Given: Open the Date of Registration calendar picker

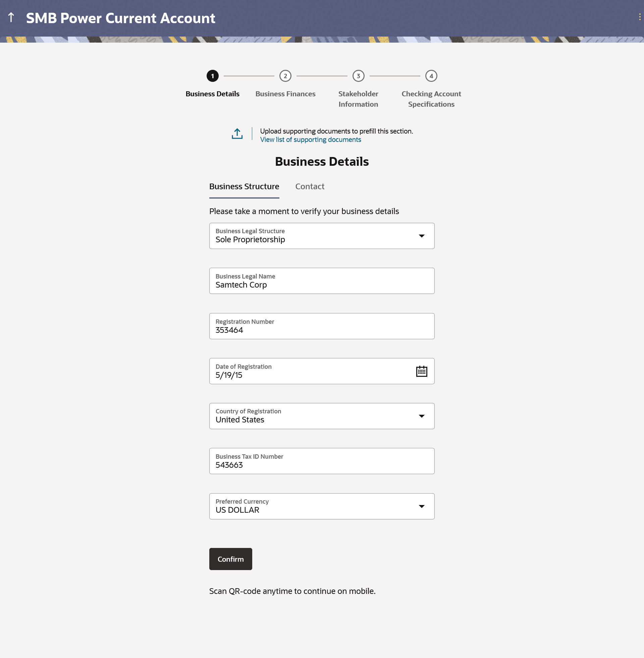Looking at the screenshot, I should tap(421, 371).
